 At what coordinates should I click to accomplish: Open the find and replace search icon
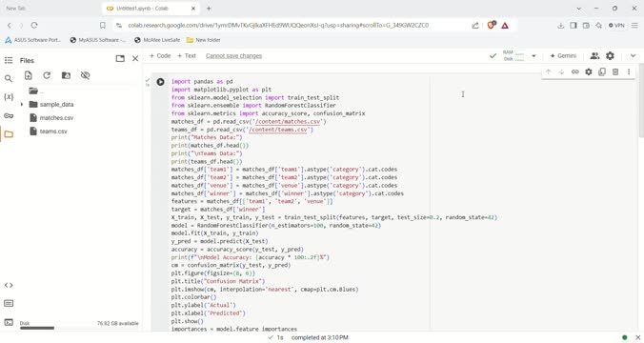coord(9,78)
